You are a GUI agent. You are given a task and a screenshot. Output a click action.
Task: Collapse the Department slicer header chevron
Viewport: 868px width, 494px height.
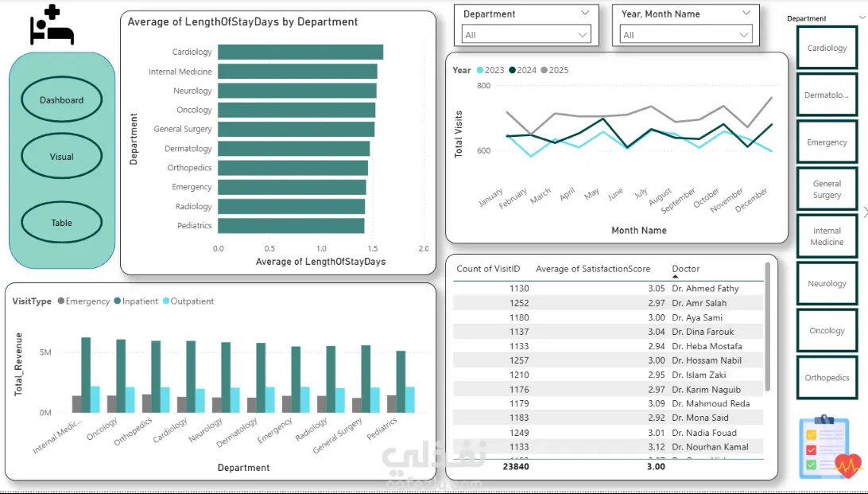pos(585,14)
